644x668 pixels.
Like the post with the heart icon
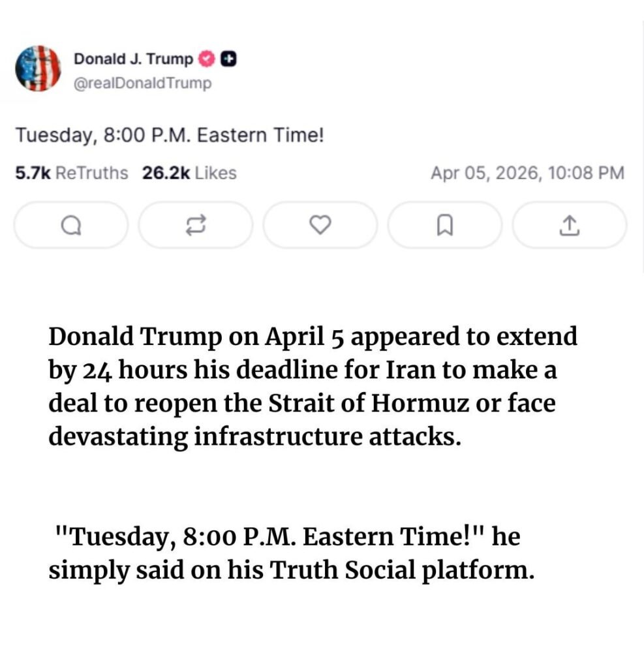pos(320,225)
